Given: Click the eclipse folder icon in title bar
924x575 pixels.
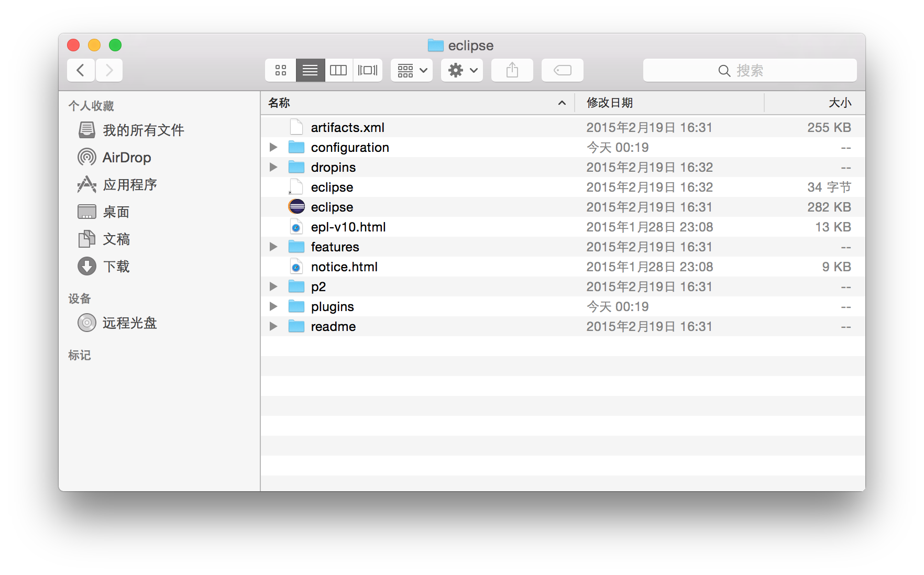Looking at the screenshot, I should [435, 46].
